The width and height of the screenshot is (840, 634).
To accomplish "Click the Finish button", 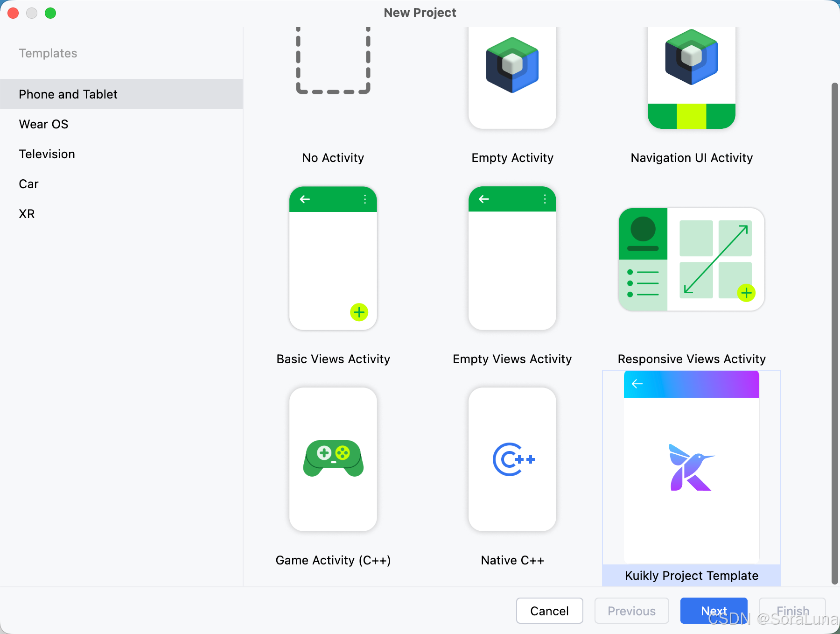I will point(792,611).
